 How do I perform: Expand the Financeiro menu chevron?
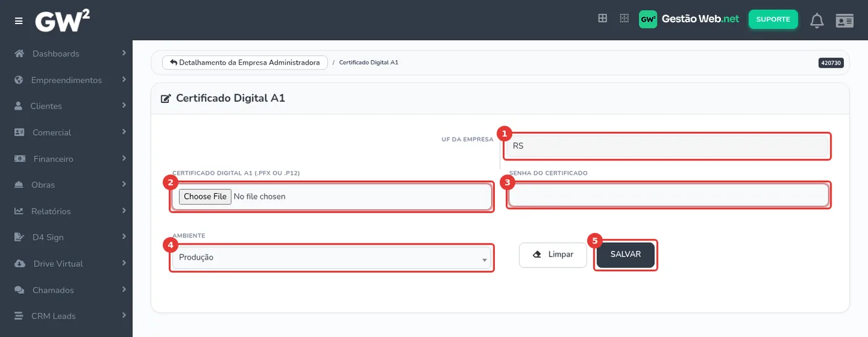tap(124, 158)
